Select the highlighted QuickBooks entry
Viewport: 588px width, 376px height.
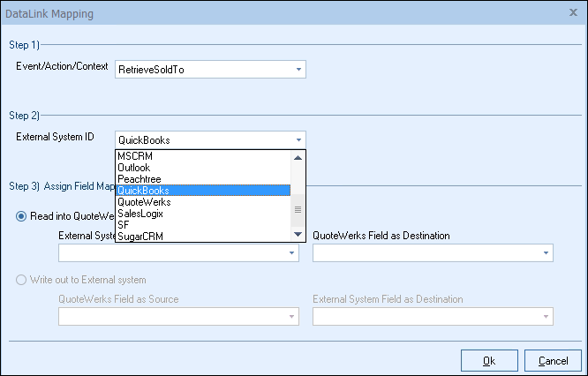pyautogui.click(x=143, y=191)
